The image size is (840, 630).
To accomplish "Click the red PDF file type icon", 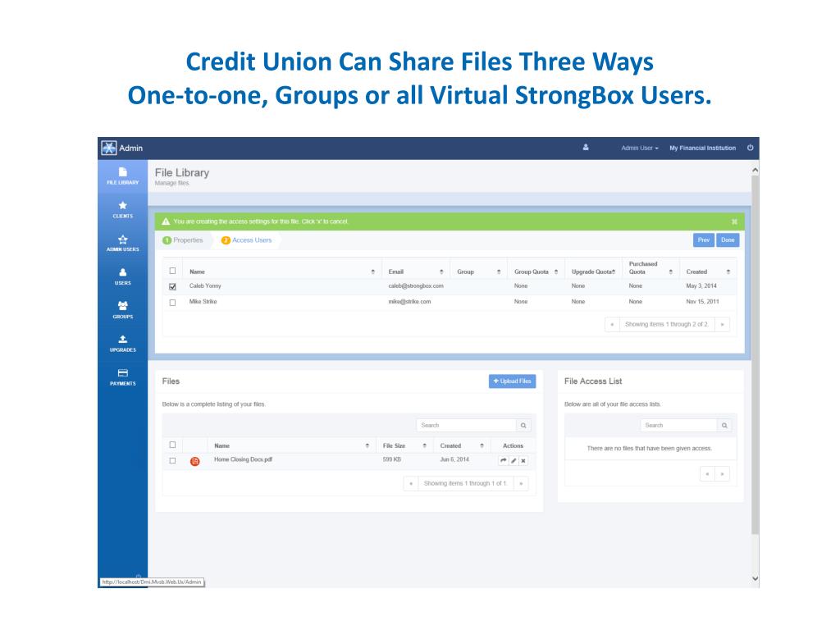I will pos(195,461).
